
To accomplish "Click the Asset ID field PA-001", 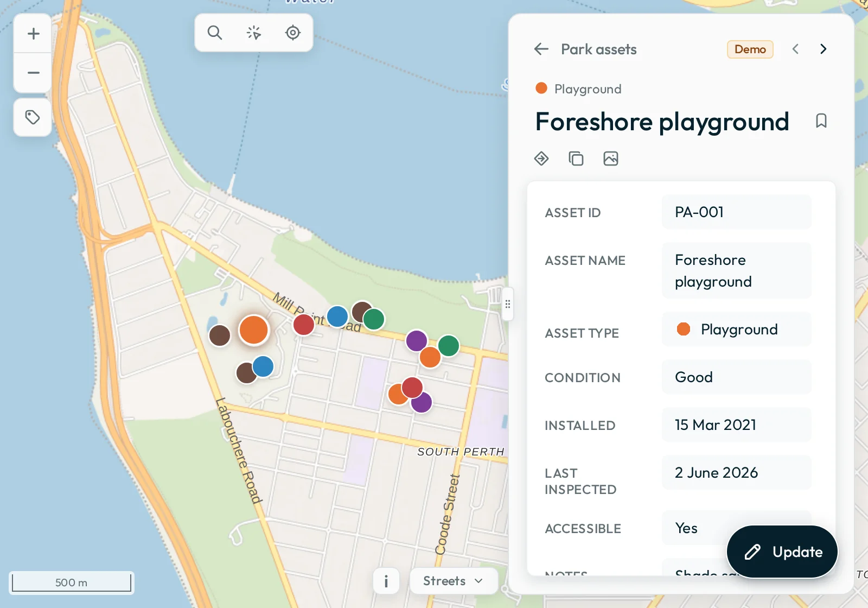I will tap(737, 212).
